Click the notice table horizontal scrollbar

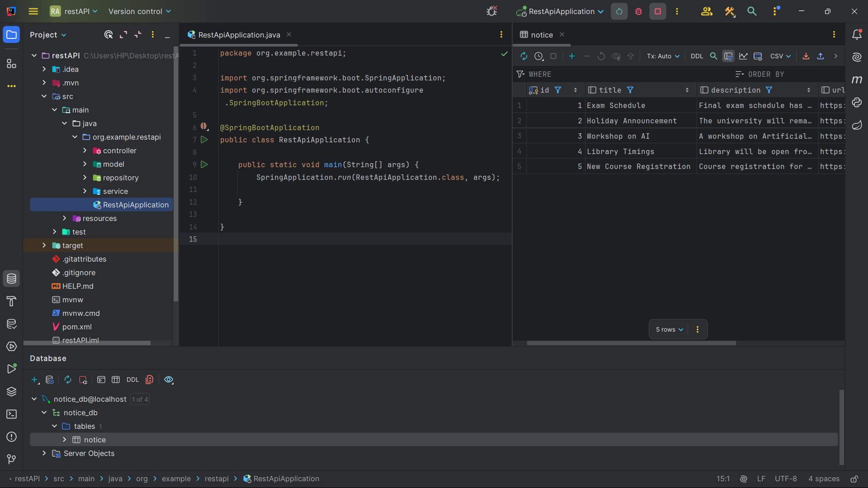(x=631, y=343)
